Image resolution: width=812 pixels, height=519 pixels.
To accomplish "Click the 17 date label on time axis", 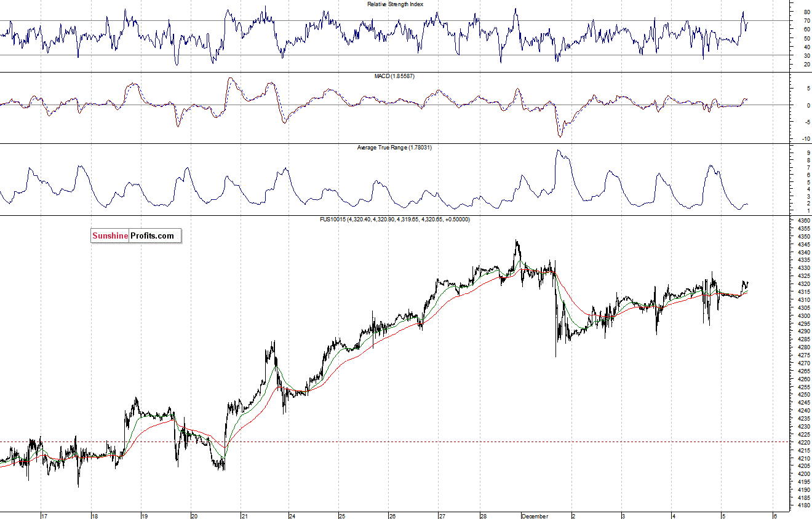I will 44,517.
